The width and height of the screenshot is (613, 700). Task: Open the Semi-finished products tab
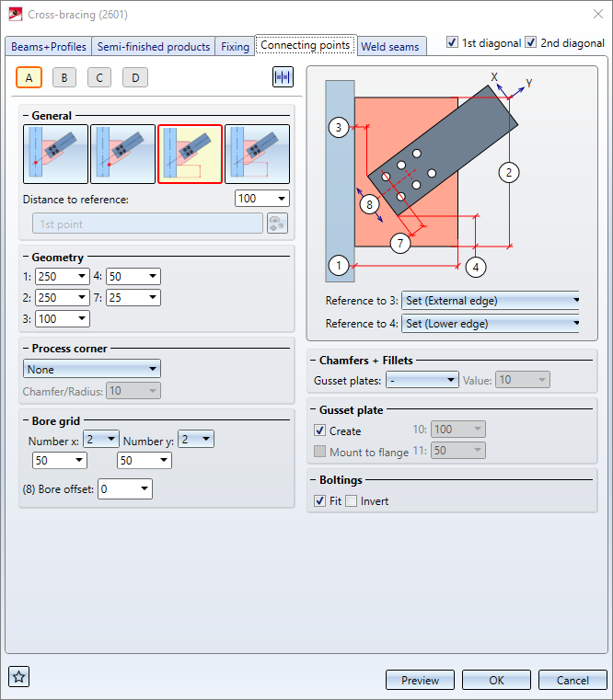[153, 46]
